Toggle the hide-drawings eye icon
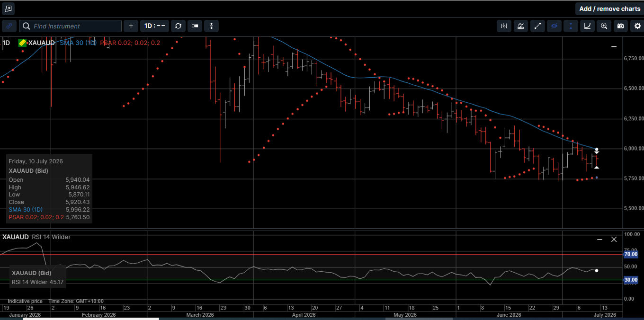 click(554, 26)
